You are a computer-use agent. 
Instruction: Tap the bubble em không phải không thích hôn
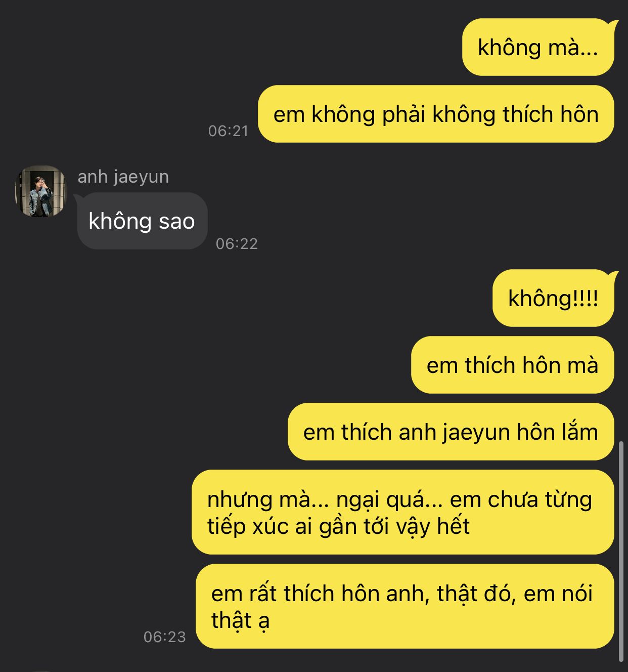click(x=436, y=114)
